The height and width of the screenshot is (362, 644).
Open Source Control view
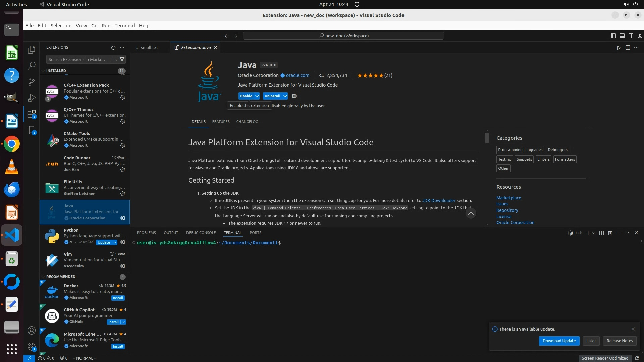click(x=32, y=81)
